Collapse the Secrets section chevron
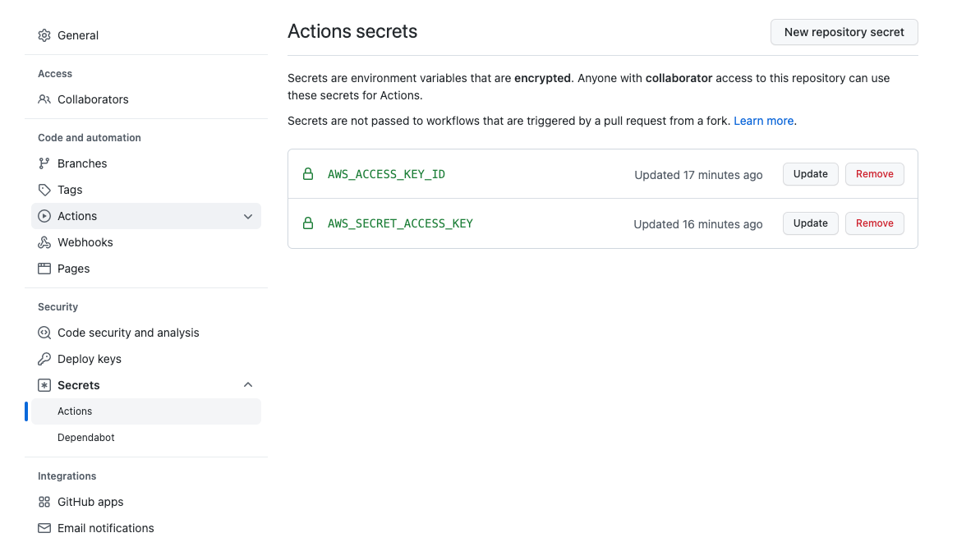The width and height of the screenshot is (980, 556). [x=248, y=385]
